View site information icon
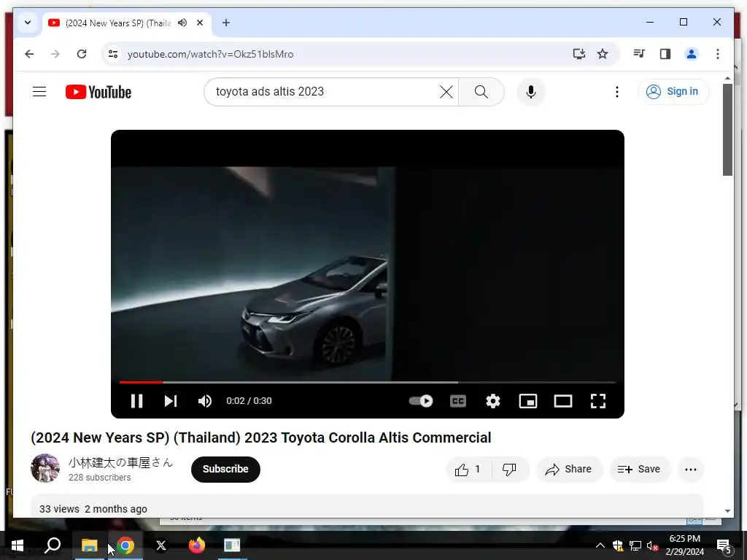This screenshot has height=560, width=747. pos(113,54)
